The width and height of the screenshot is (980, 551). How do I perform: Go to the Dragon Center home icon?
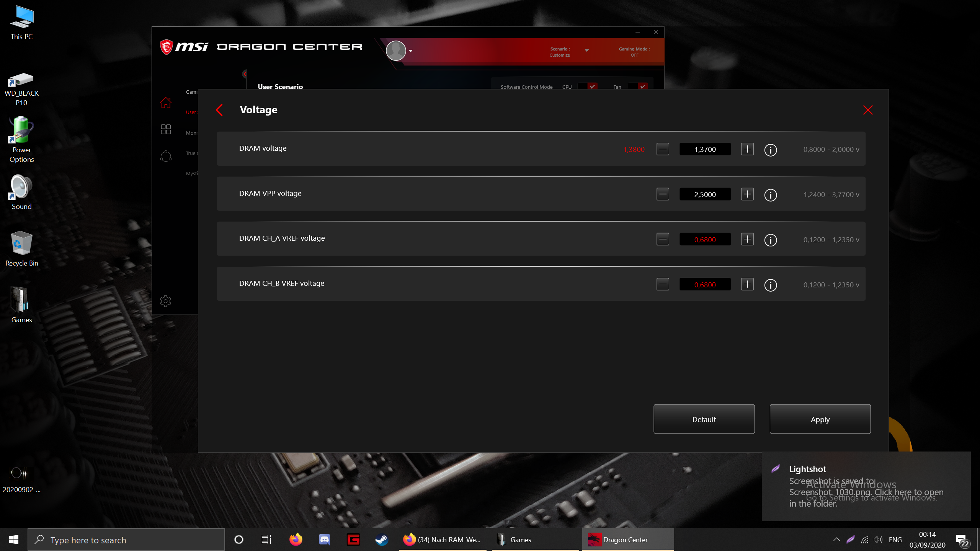(x=166, y=103)
